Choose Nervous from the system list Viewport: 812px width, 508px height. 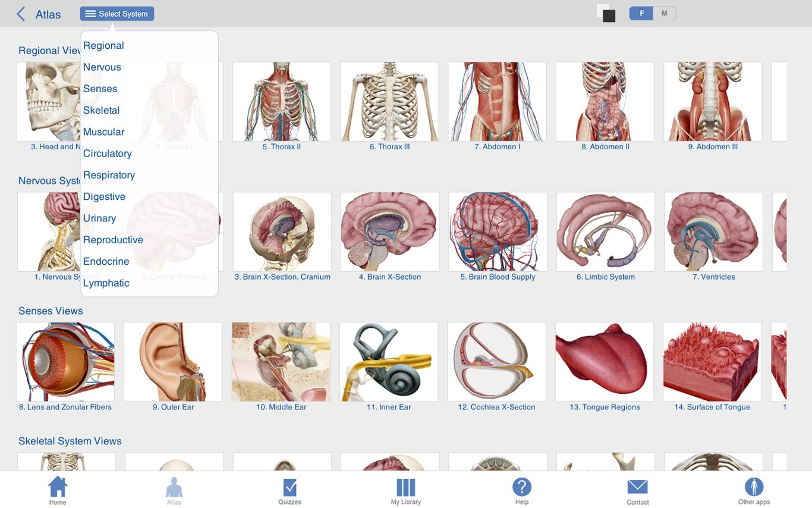[102, 67]
